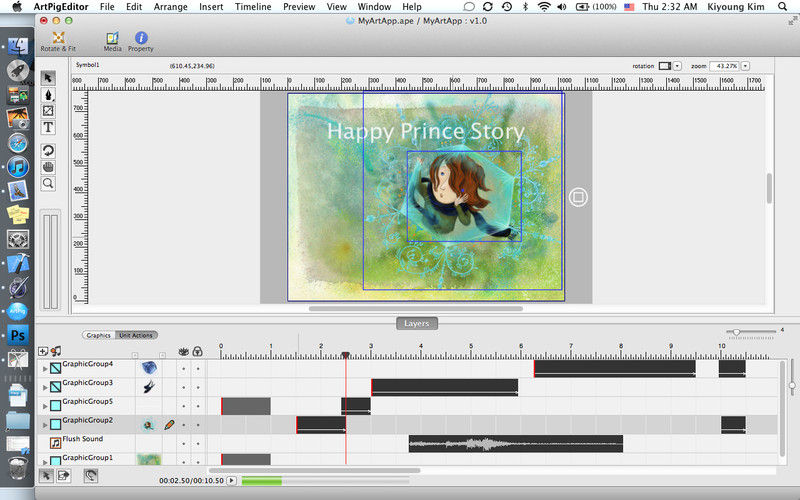Click the zoom 43.27% input field

pos(724,66)
